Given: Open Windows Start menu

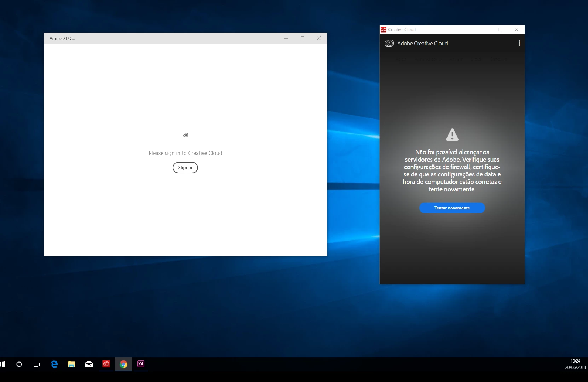Looking at the screenshot, I should click(2, 364).
